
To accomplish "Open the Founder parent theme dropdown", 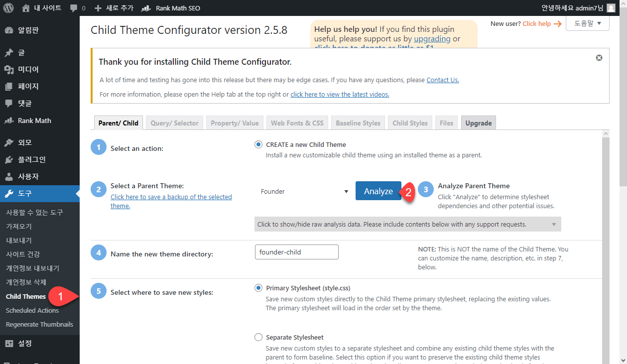I will pyautogui.click(x=304, y=191).
